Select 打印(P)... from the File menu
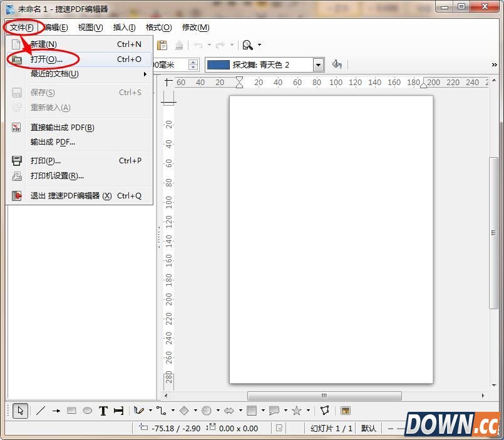 point(46,161)
